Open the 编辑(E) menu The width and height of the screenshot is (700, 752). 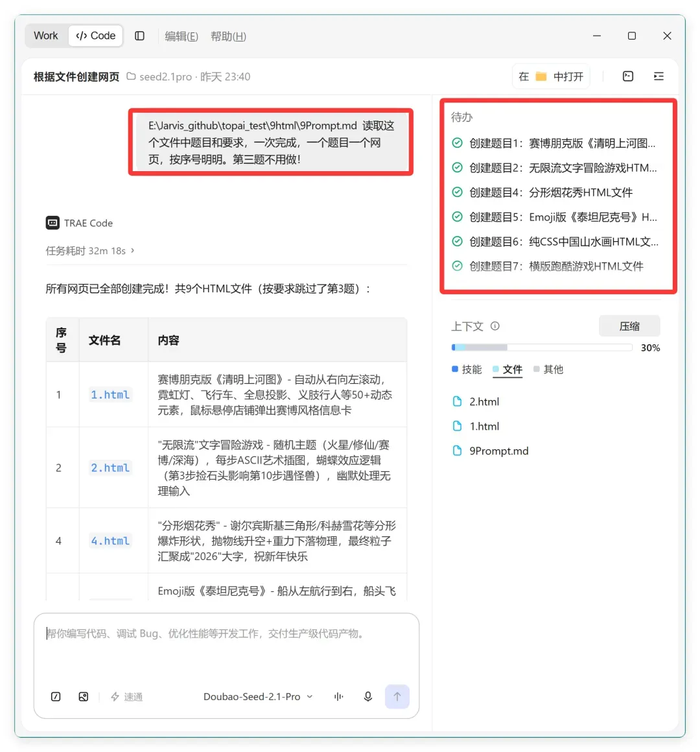click(x=181, y=36)
